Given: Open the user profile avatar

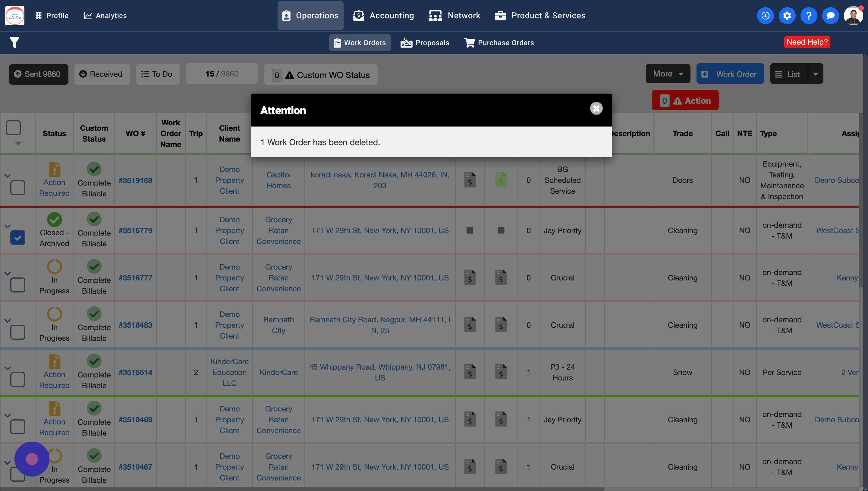Looking at the screenshot, I should (853, 15).
